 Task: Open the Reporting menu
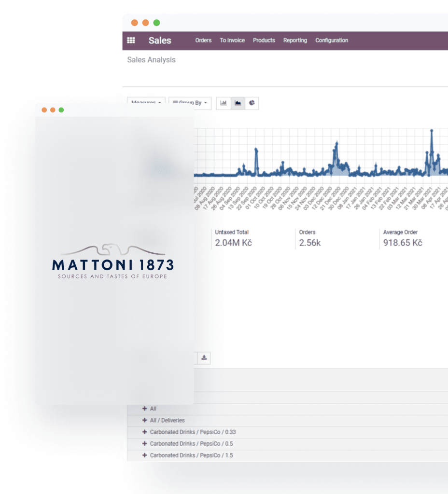(295, 41)
